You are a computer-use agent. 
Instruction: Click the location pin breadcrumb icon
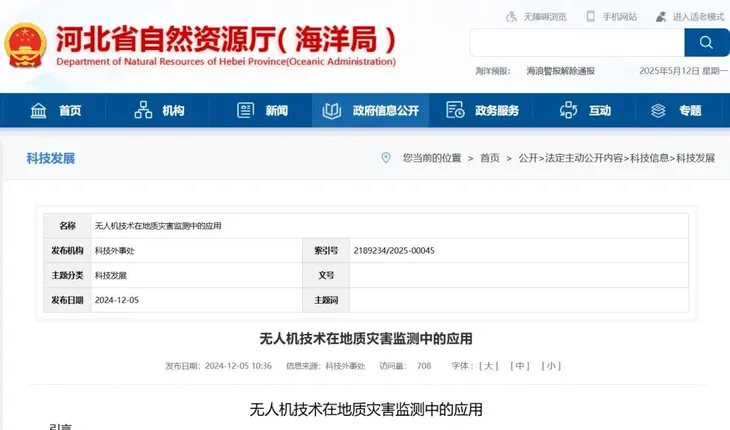(386, 158)
